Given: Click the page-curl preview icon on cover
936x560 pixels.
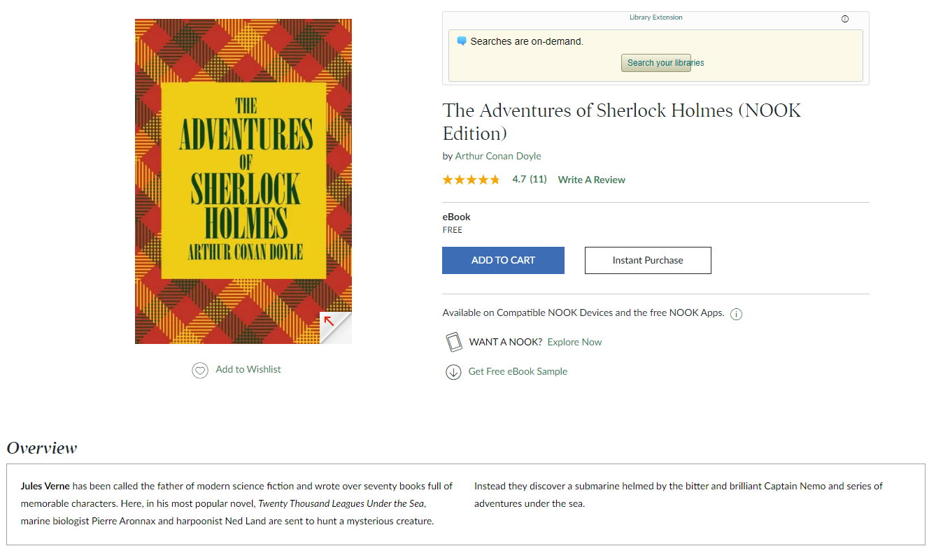Looking at the screenshot, I should [335, 327].
